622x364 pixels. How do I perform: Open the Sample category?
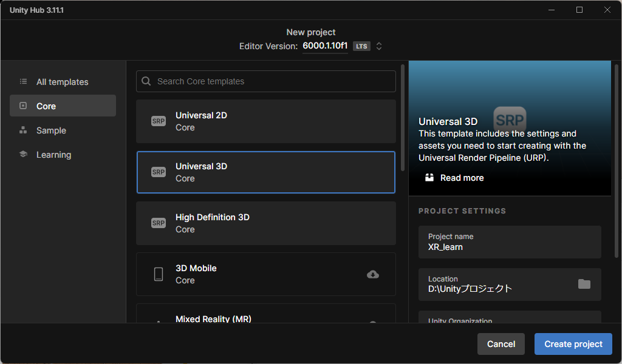tap(63, 130)
